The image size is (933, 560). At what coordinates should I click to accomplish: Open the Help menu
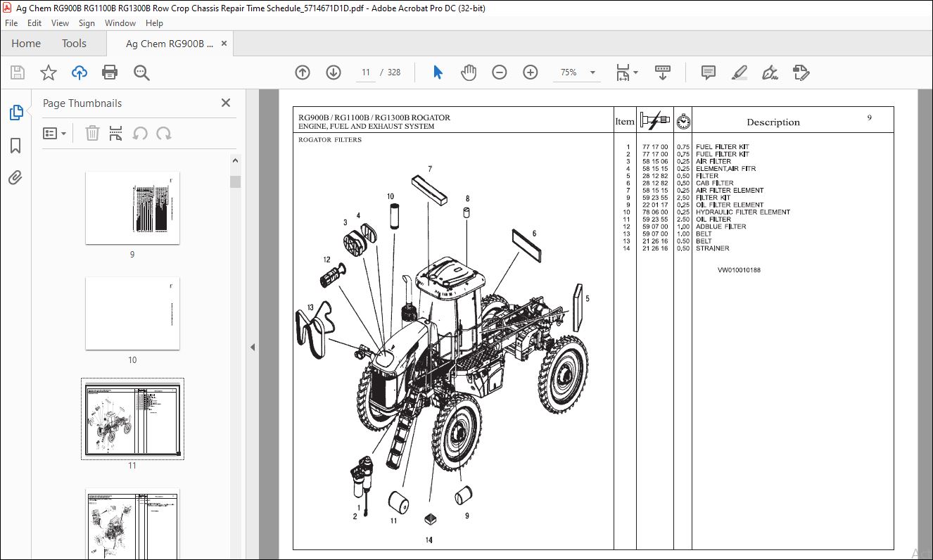[x=154, y=23]
